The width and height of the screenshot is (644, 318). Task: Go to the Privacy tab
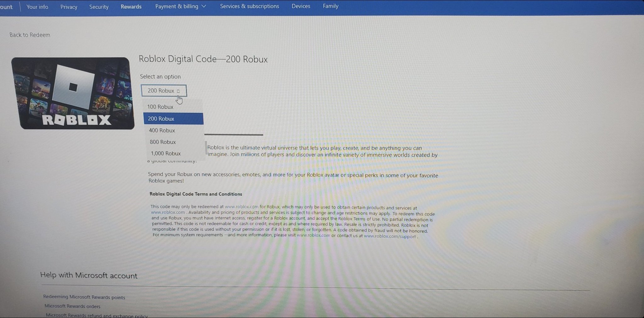(69, 7)
